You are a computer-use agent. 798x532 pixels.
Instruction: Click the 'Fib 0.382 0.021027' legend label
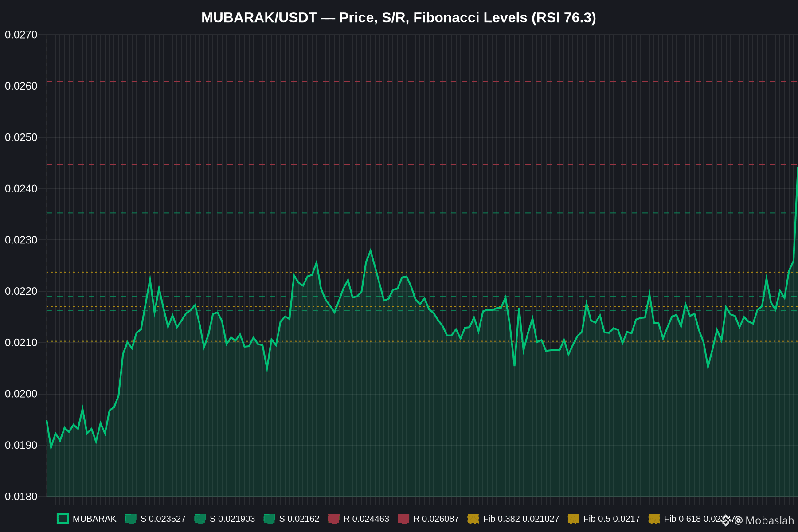[521, 519]
